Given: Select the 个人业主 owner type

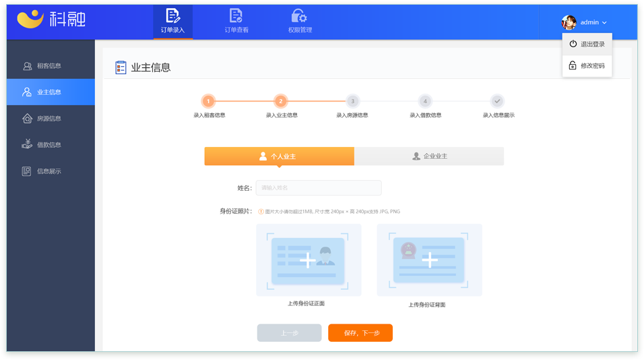Looking at the screenshot, I should 279,156.
